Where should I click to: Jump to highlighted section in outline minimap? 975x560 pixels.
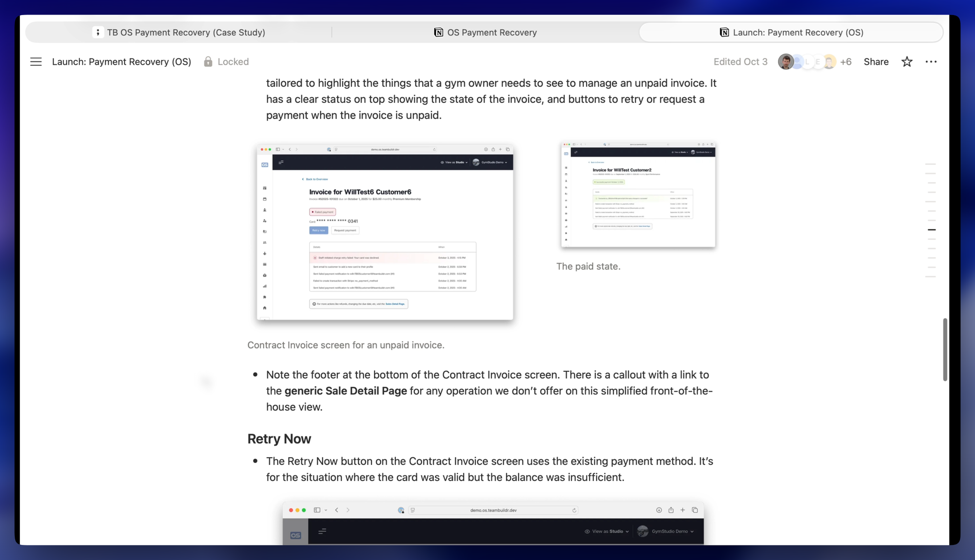pos(931,230)
